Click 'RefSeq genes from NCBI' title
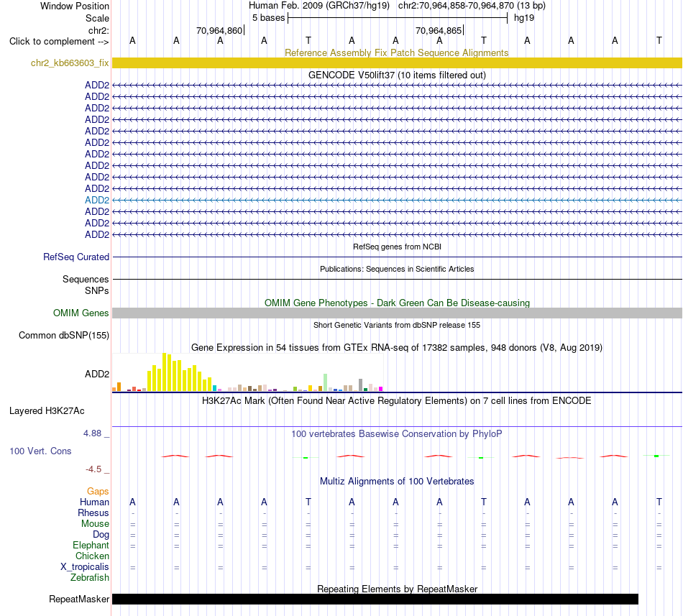This screenshot has width=683, height=616. (x=397, y=247)
